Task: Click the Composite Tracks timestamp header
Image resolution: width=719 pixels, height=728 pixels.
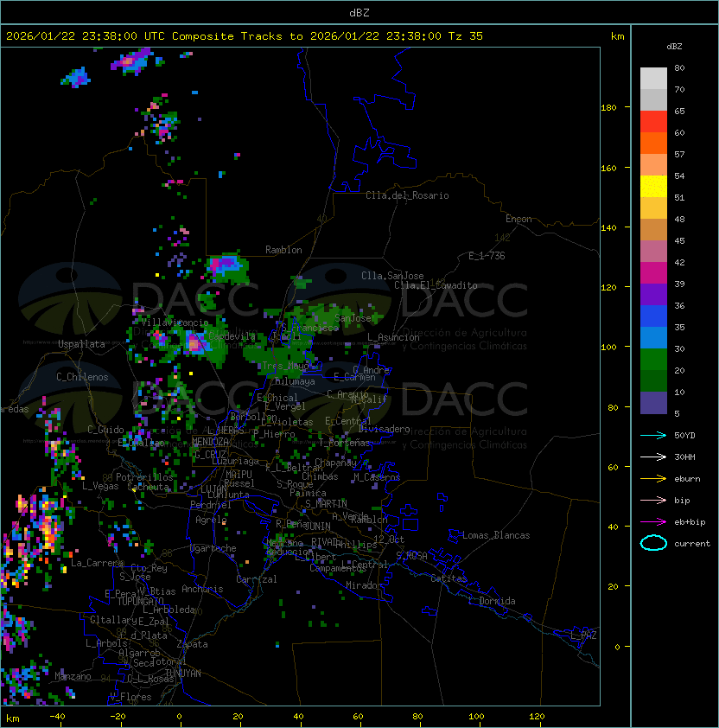Action: tap(245, 36)
